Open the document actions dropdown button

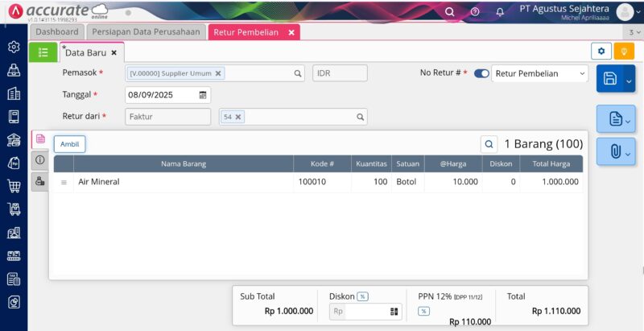616,120
